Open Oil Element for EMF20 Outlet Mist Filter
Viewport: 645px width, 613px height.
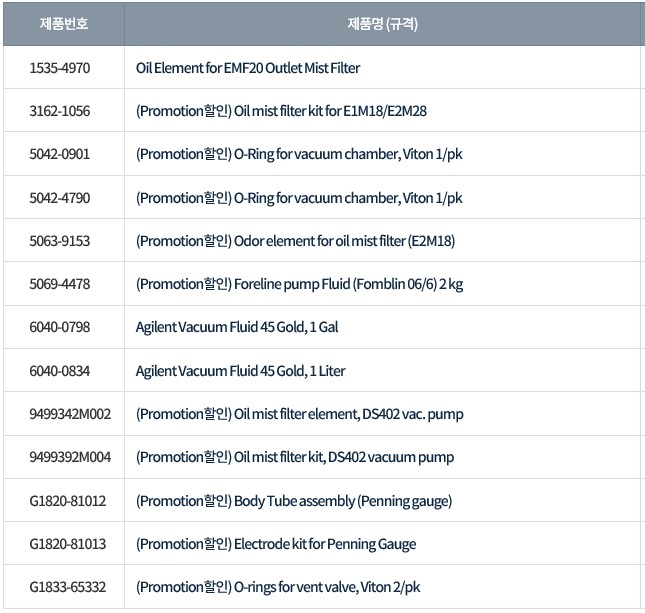click(x=248, y=68)
